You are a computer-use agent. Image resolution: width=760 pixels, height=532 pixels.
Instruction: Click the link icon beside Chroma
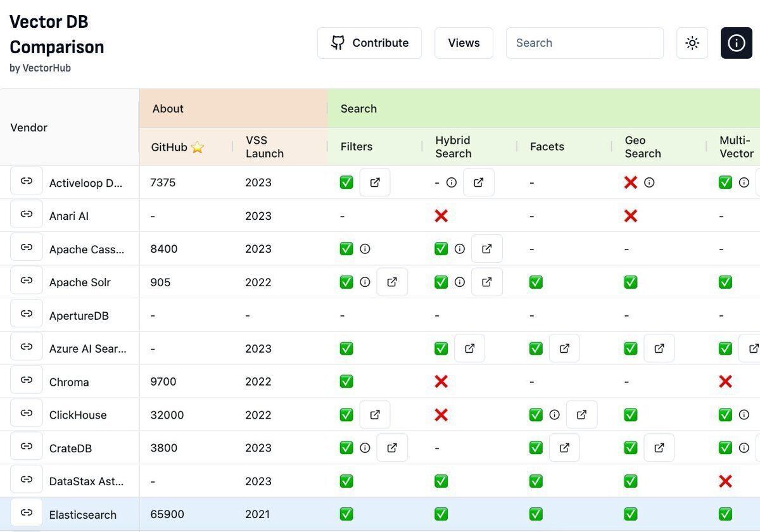[27, 380]
